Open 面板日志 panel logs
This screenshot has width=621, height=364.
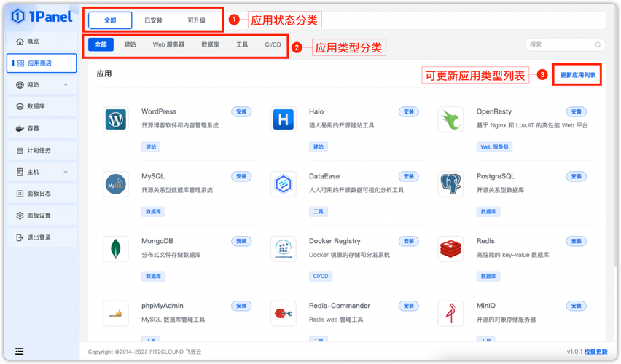tap(42, 194)
